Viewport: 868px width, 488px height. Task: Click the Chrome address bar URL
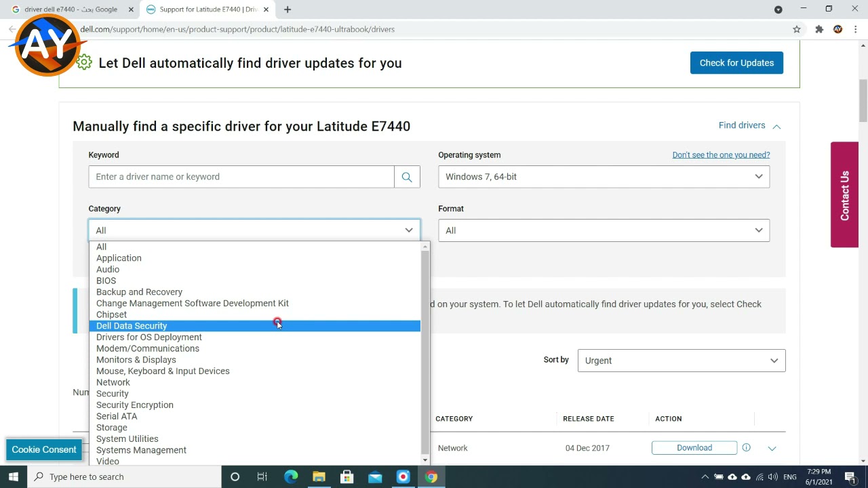(237, 29)
